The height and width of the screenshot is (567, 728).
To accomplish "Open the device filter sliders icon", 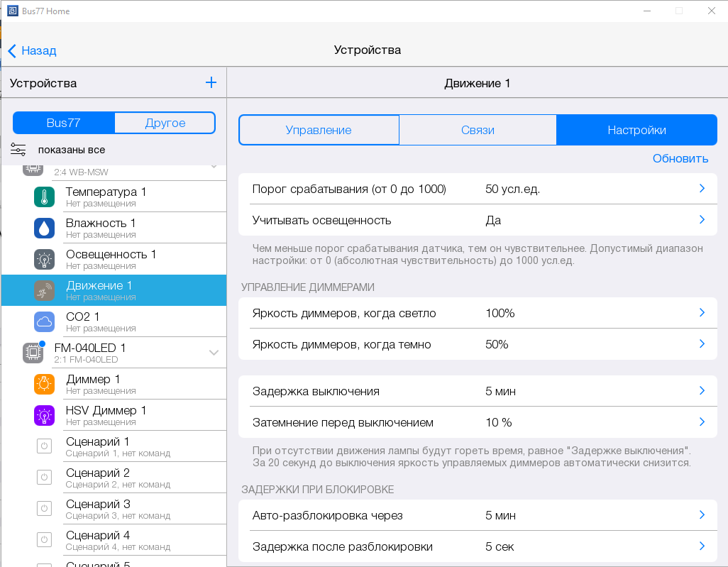I will coord(18,149).
